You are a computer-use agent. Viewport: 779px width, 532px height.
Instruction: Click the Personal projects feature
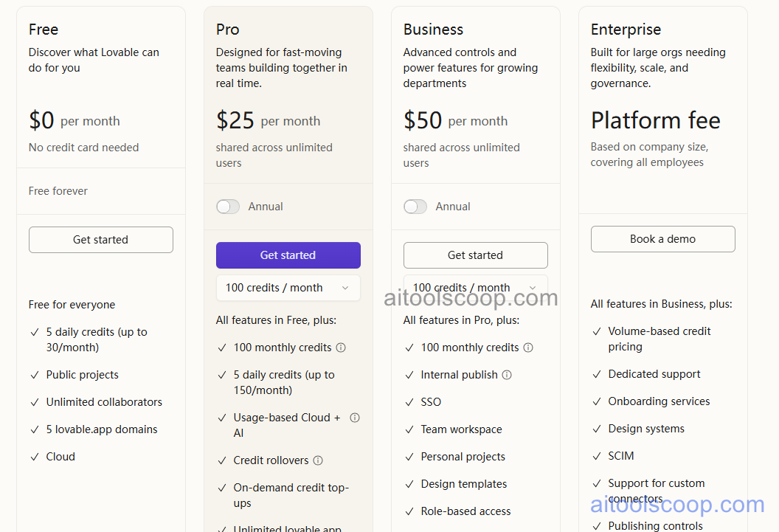click(463, 457)
